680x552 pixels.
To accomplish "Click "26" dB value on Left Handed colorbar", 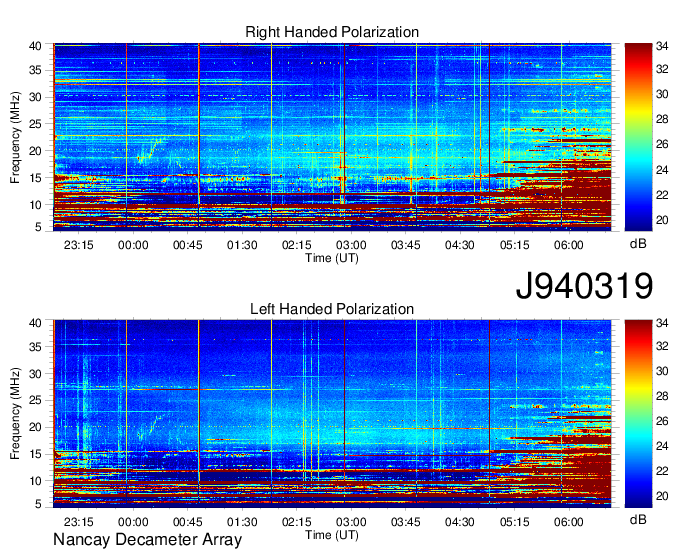I will pos(662,421).
